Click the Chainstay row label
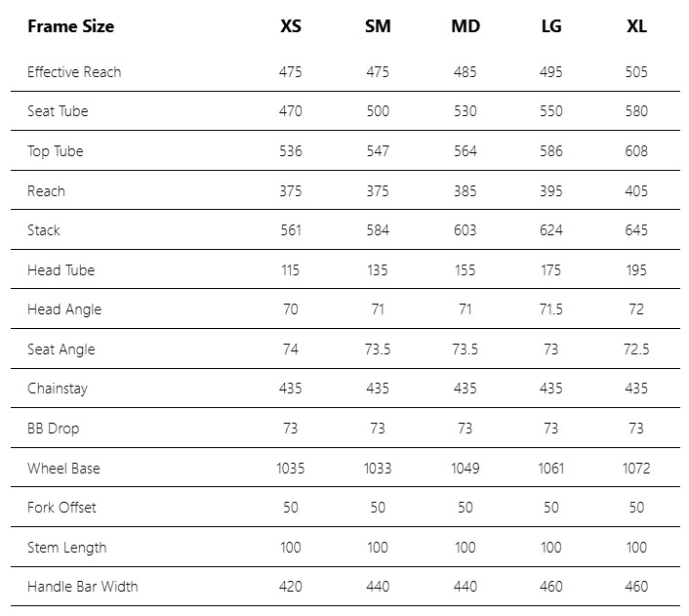 pos(58,389)
